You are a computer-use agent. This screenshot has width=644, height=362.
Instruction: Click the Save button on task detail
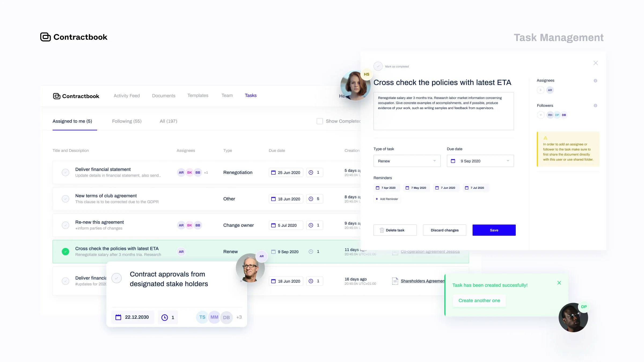pyautogui.click(x=494, y=230)
